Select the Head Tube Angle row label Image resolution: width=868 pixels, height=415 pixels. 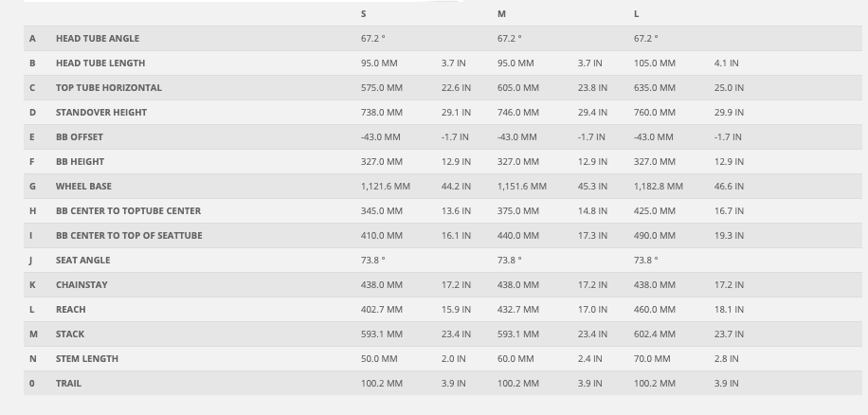[x=97, y=39]
